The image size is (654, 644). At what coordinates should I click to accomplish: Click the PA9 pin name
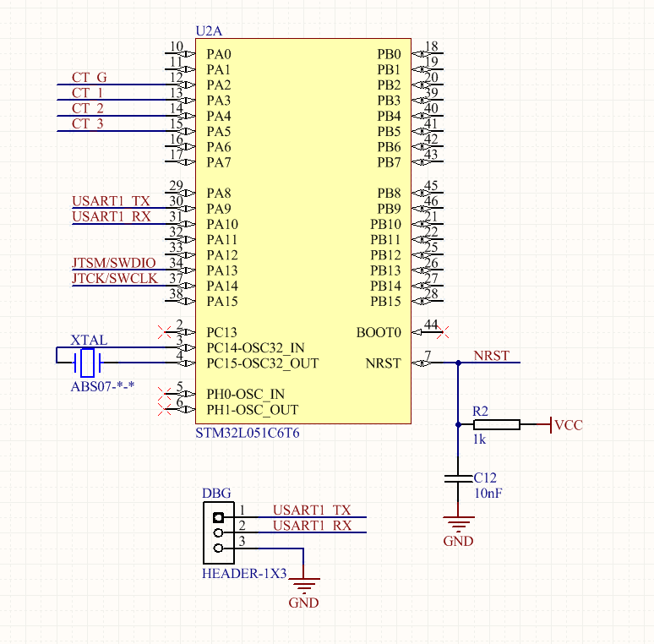(x=219, y=209)
